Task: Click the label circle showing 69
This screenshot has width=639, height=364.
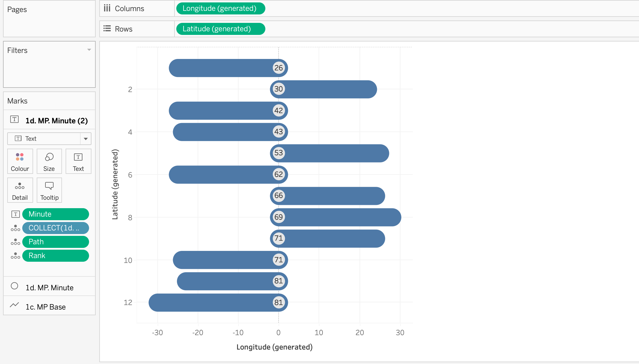Action: pos(279,217)
